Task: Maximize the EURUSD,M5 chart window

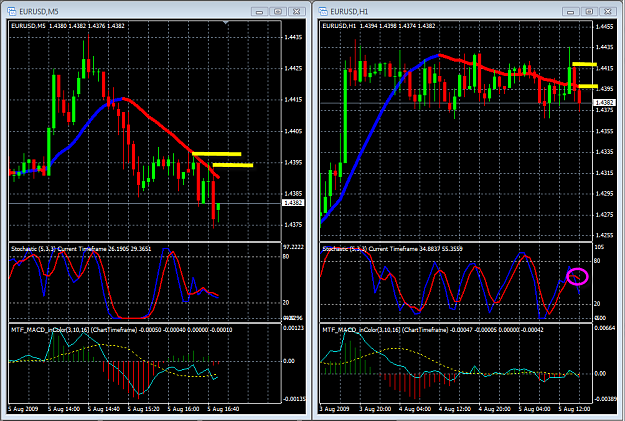Action: (x=278, y=12)
